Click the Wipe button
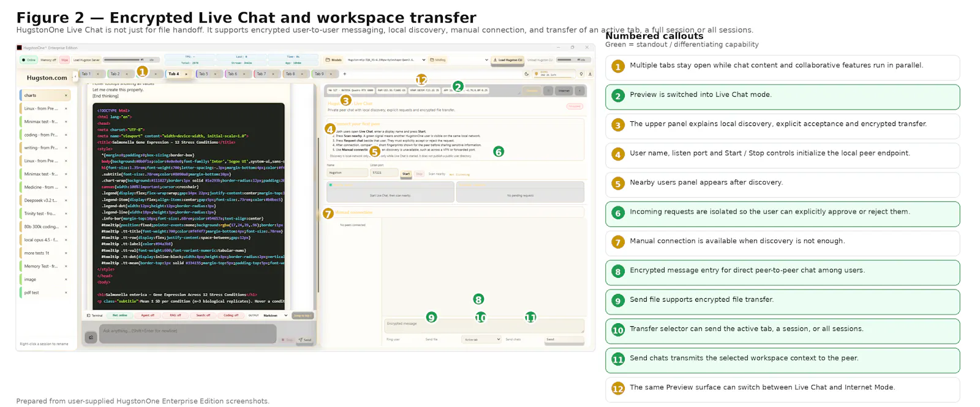Viewport: 980px width, 407px height. click(x=64, y=60)
